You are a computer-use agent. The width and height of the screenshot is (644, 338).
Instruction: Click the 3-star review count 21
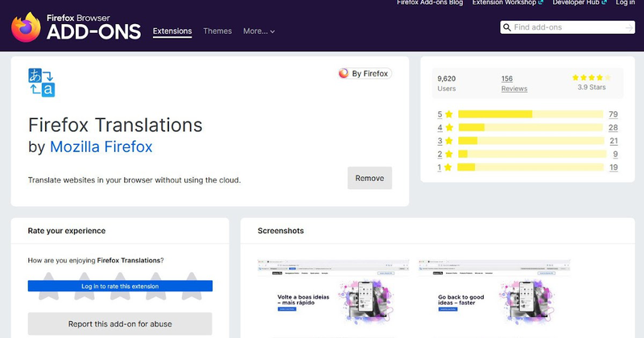(x=613, y=141)
